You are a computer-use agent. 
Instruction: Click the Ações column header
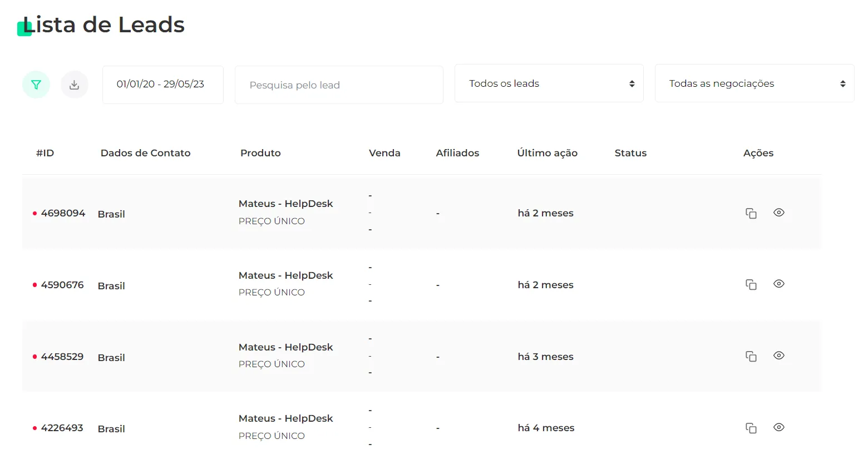click(758, 153)
